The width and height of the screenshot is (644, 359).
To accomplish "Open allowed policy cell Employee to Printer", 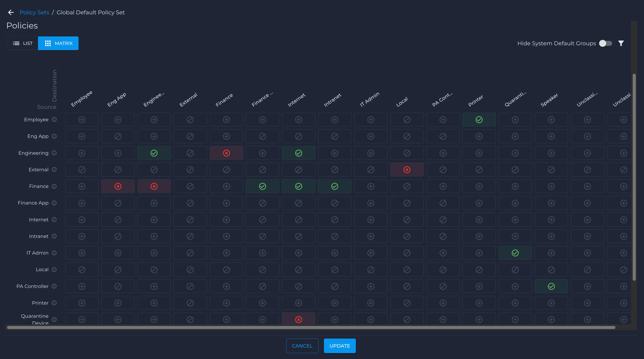I will [x=479, y=120].
